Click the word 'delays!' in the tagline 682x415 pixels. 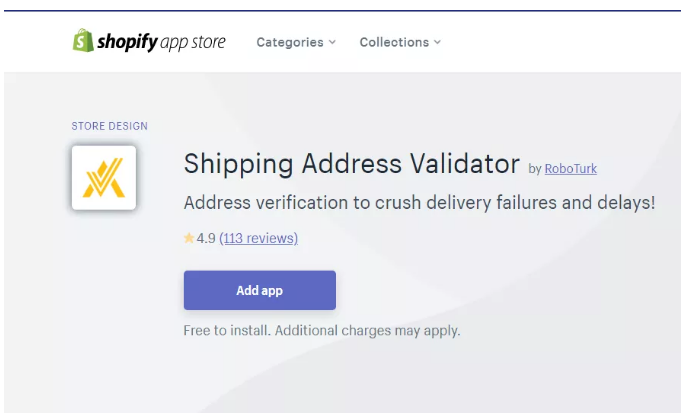pos(628,203)
